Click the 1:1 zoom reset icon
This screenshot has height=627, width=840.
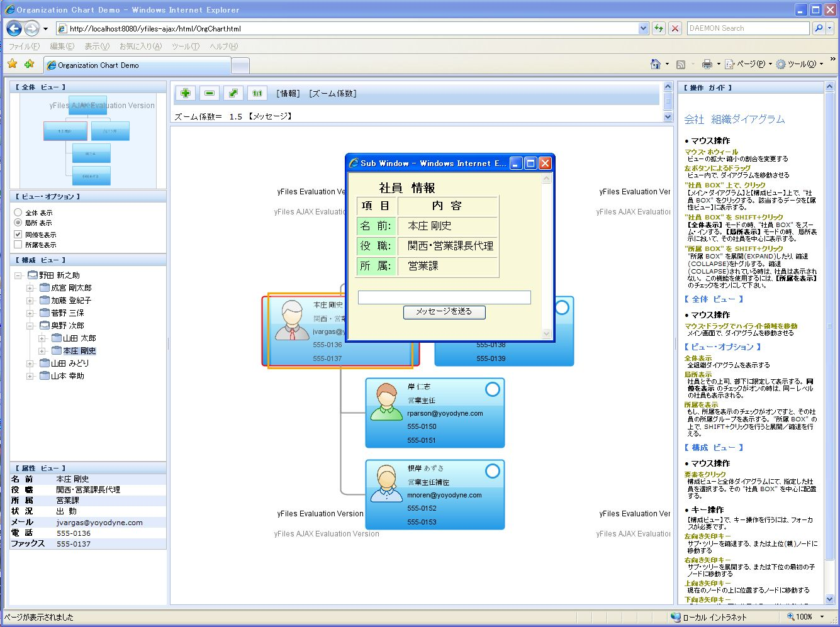(257, 94)
